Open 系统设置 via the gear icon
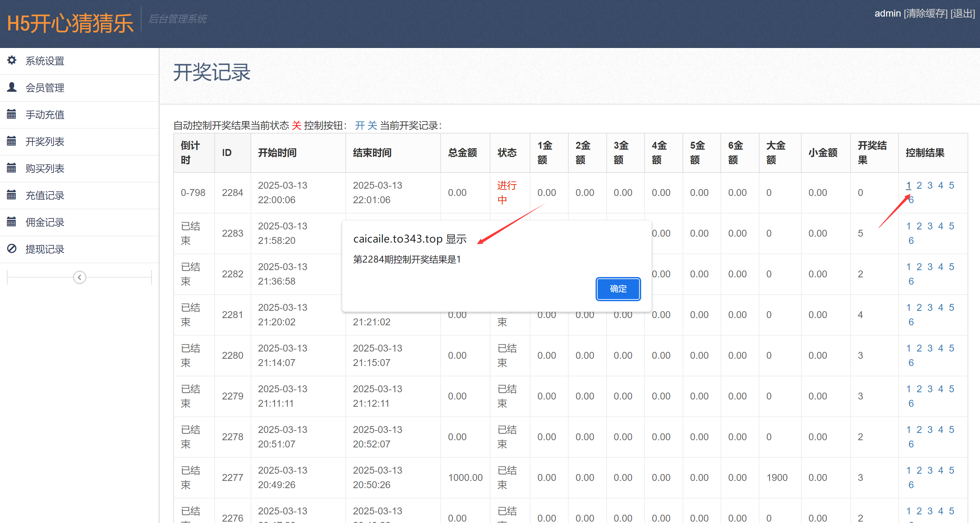 tap(12, 60)
